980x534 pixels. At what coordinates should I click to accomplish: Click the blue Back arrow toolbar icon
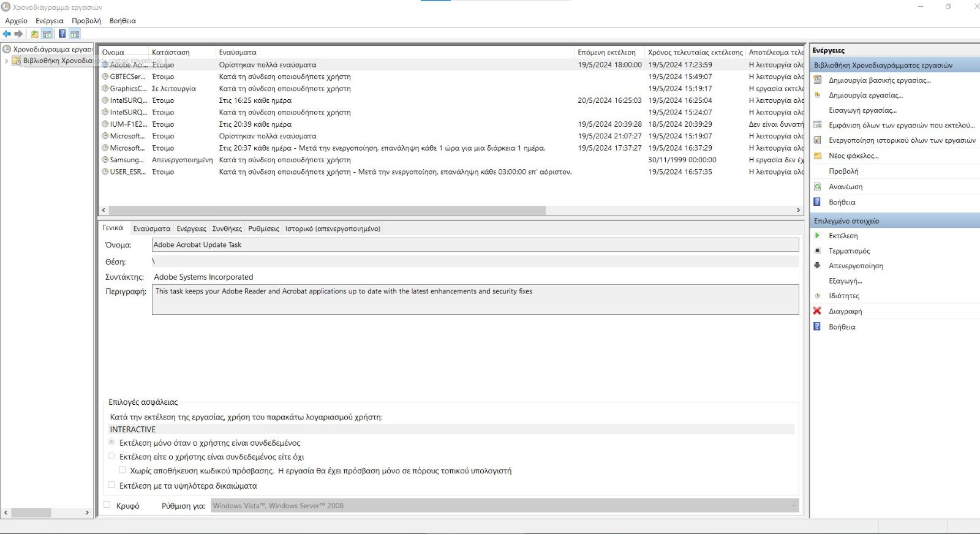click(x=7, y=34)
